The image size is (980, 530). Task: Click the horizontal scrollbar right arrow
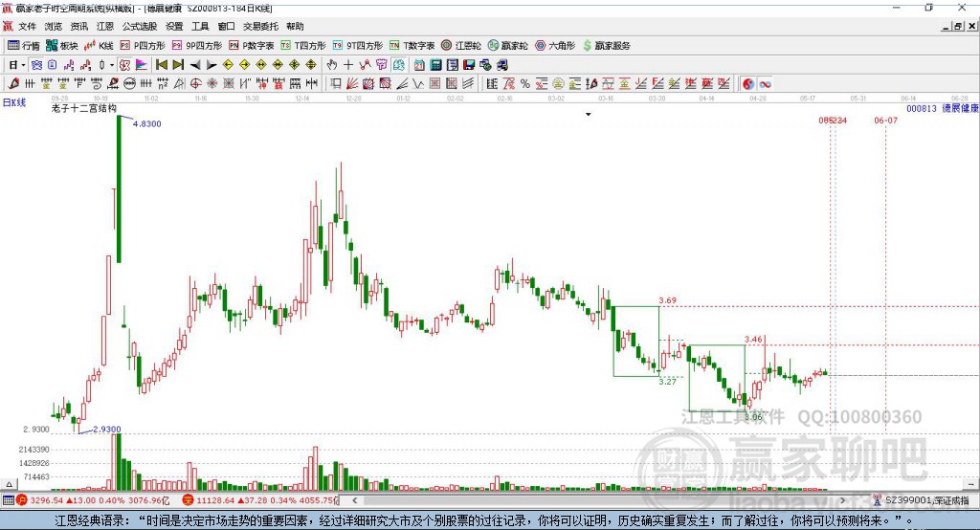click(x=843, y=500)
